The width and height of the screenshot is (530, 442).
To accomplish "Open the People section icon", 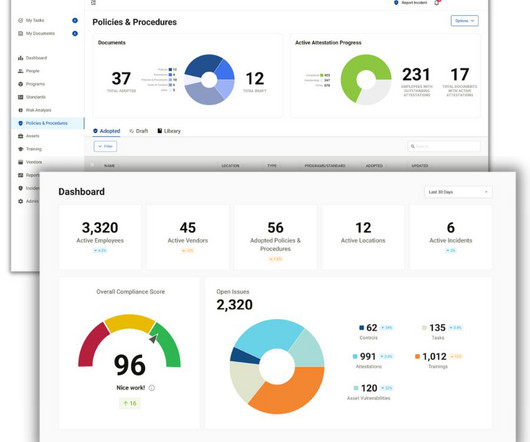I will pyautogui.click(x=20, y=71).
